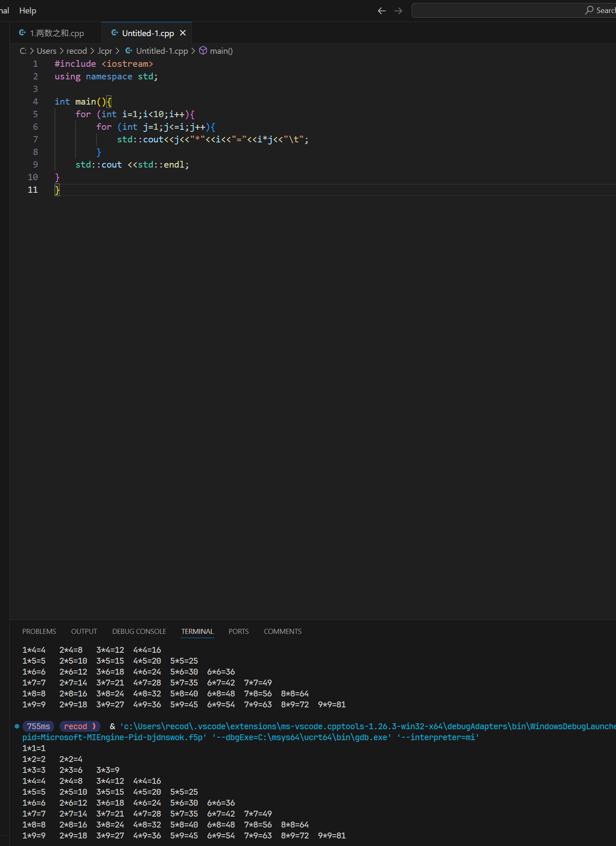Click line number 7 in the gutter
Screen dimensions: 616x846
pos(35,139)
